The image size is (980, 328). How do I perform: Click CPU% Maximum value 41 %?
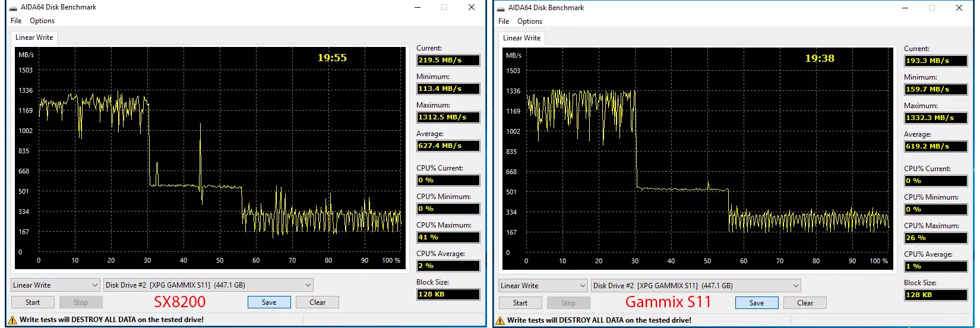point(448,237)
